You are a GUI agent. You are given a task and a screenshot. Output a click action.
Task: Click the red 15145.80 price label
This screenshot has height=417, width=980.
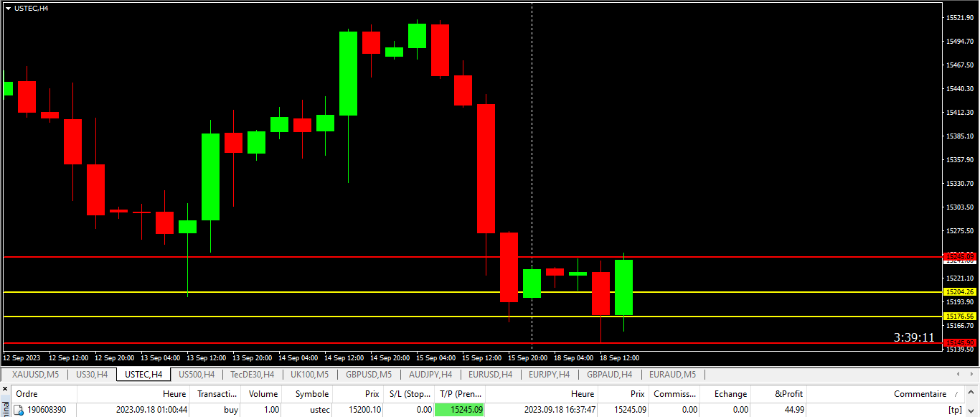[960, 343]
